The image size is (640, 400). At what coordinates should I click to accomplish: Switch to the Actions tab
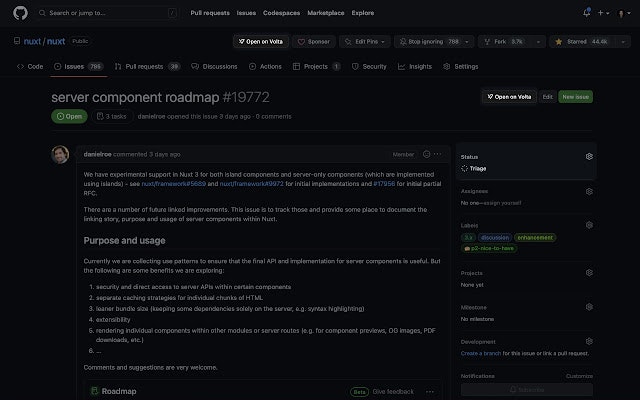265,67
